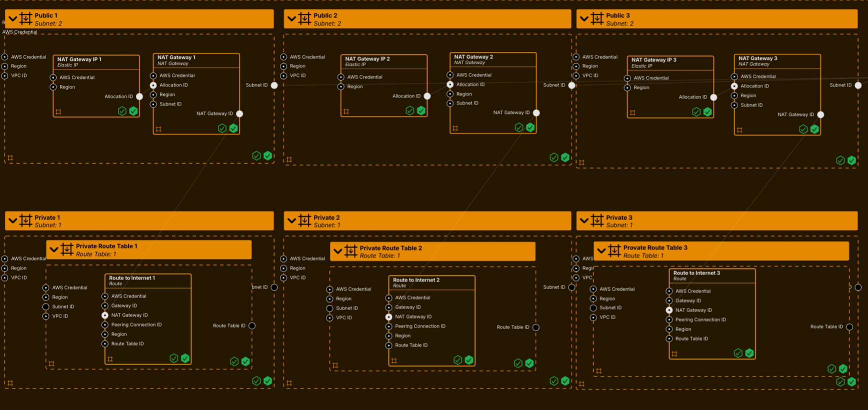Image resolution: width=868 pixels, height=410 pixels.
Task: Collapse Private Route Table 2 chevron
Action: (338, 251)
